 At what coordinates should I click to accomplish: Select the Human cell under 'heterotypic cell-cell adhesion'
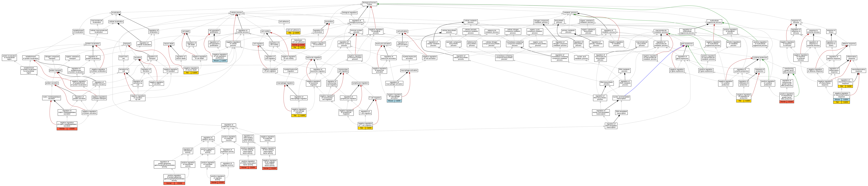point(295,45)
